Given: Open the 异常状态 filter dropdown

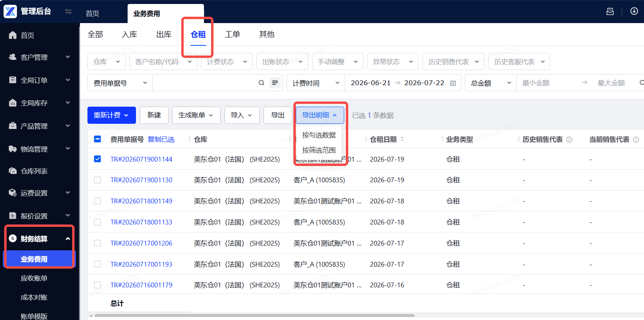Looking at the screenshot, I should point(393,62).
